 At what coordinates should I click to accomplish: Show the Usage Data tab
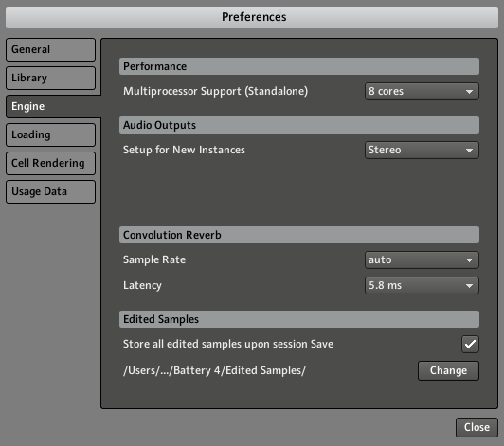click(50, 192)
